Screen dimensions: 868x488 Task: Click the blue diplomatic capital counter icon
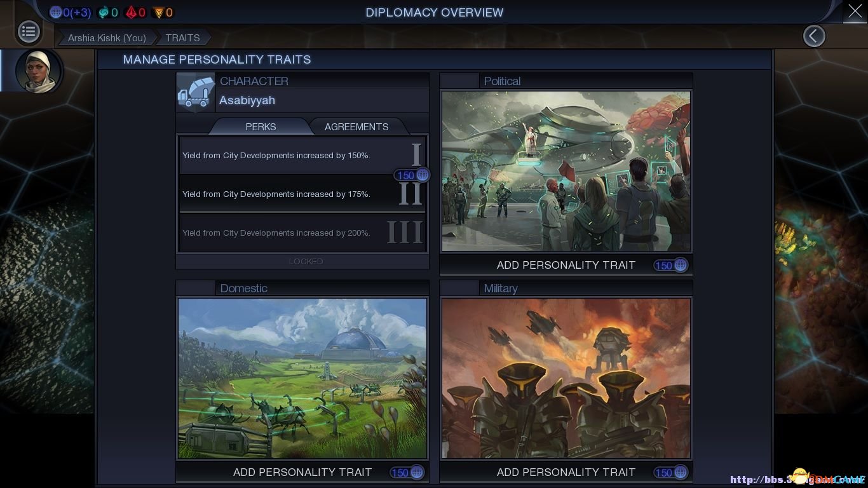pyautogui.click(x=56, y=12)
